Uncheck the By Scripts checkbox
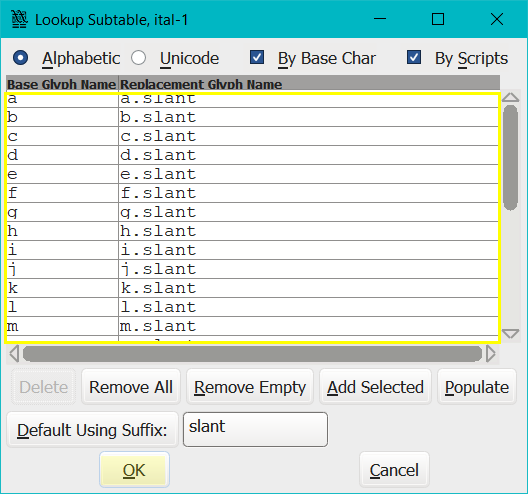528x494 pixels. coord(414,57)
